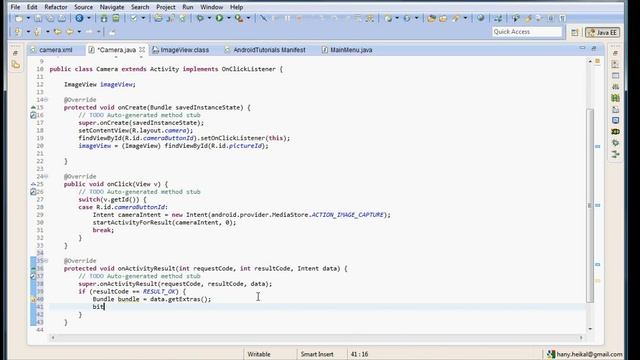Click the second green Android toolbar icon
This screenshot has height=360, width=640.
[x=116, y=18]
